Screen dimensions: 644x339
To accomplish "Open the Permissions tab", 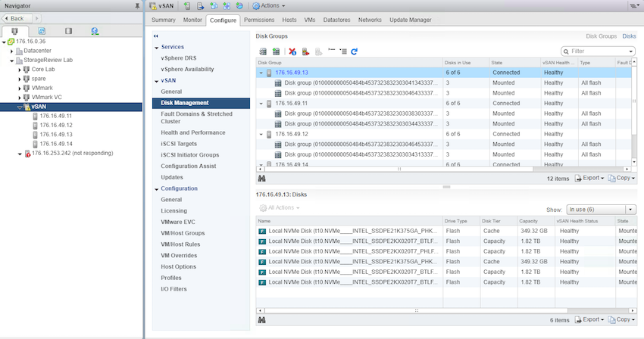I will click(259, 20).
